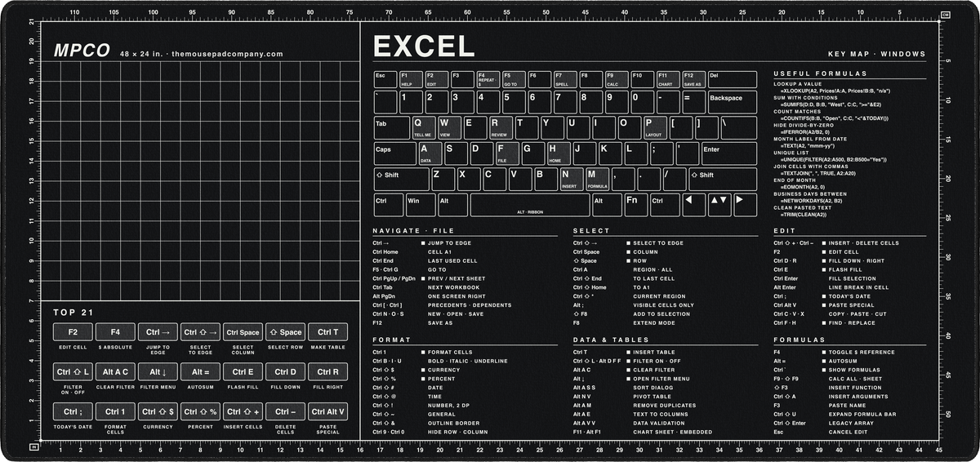Click 'NEXT WORKBOOK' in the Navigate list

click(x=454, y=287)
